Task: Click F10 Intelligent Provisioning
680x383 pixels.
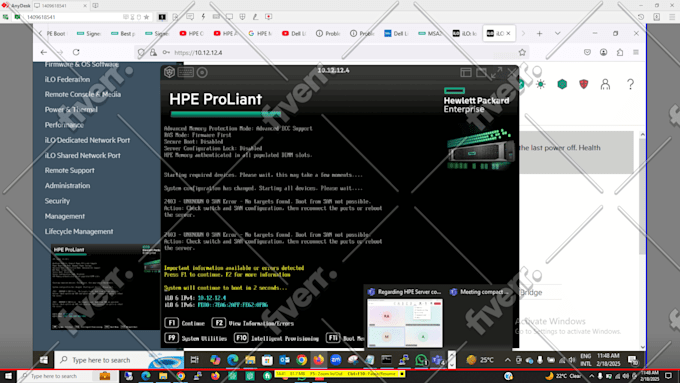Action: pos(277,338)
